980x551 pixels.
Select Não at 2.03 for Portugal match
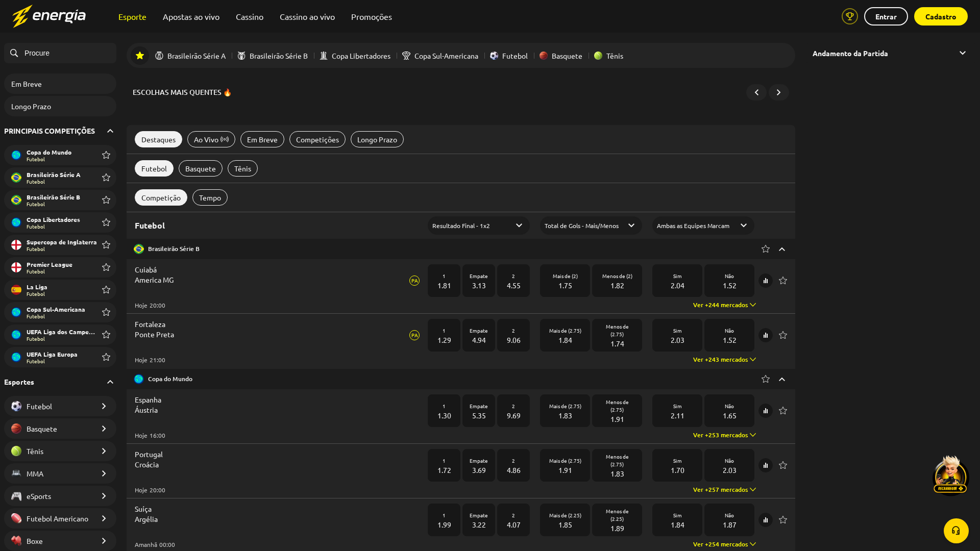pyautogui.click(x=729, y=465)
